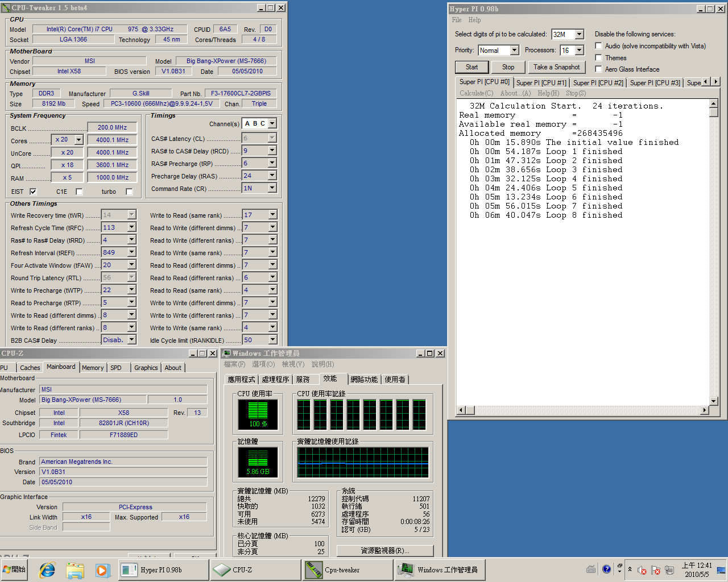Open the About tab in CPU-Z

[x=173, y=368]
